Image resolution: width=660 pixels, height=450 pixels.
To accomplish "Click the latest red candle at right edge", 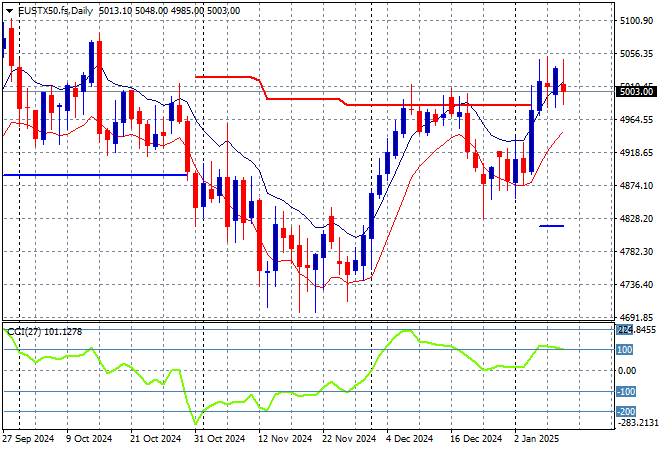I will tap(563, 88).
